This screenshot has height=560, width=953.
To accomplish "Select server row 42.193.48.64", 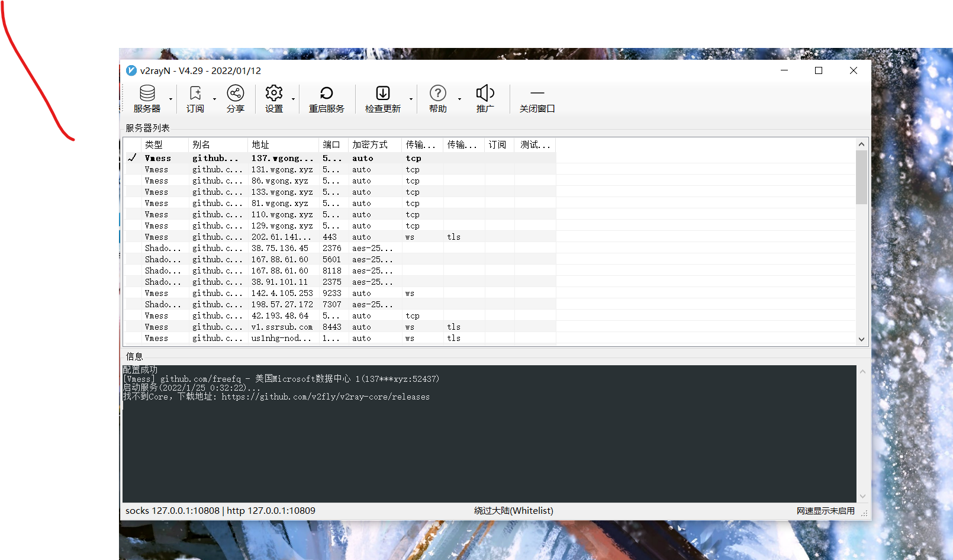I will pos(340,316).
